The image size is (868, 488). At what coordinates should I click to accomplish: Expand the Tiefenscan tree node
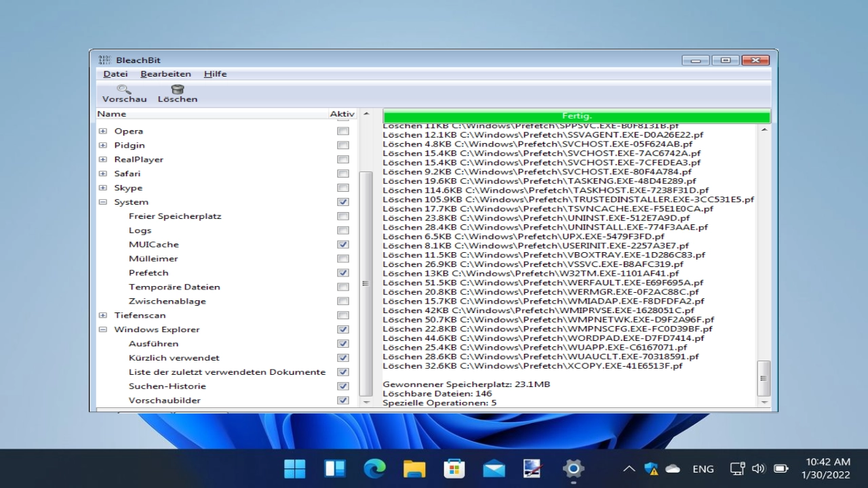(x=102, y=315)
